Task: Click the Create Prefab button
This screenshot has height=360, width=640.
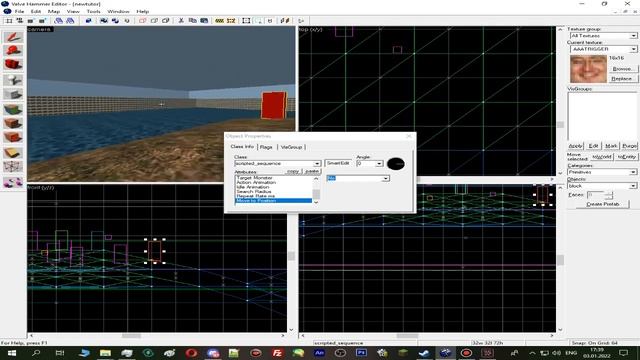Action: point(602,204)
